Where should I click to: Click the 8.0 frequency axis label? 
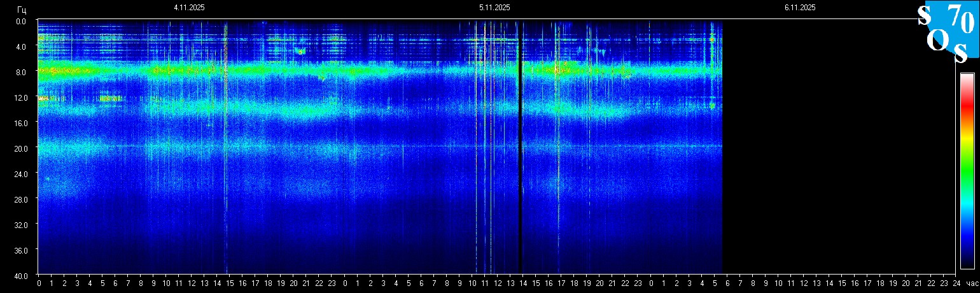tap(21, 72)
